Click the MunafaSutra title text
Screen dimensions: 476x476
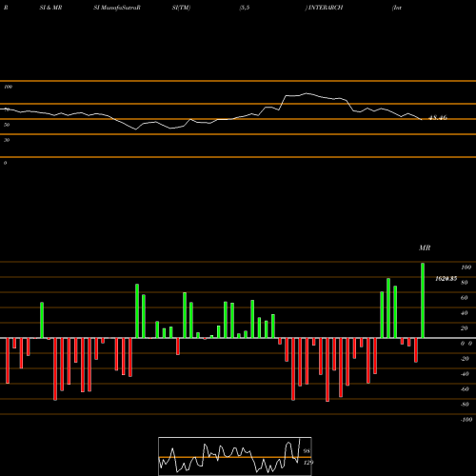(120, 8)
